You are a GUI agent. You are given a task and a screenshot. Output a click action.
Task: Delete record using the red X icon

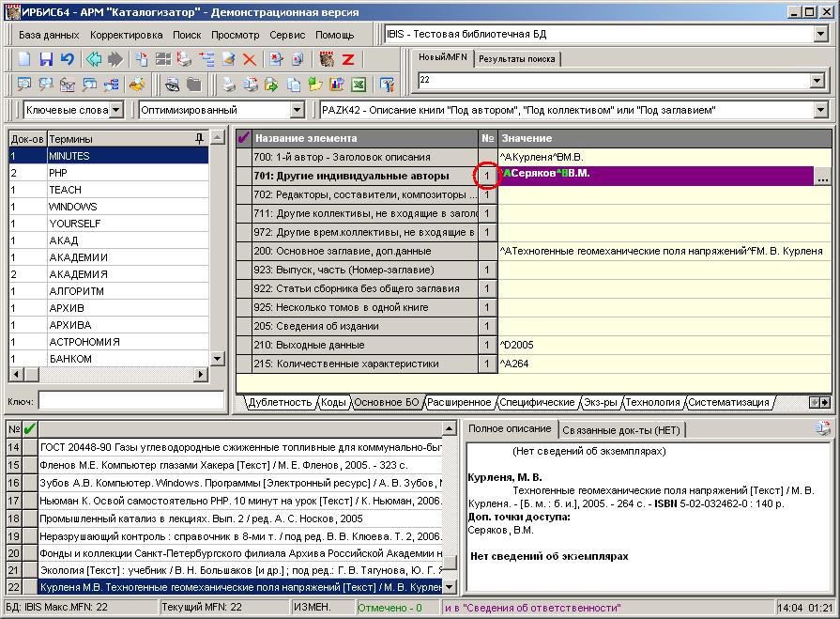click(x=250, y=59)
